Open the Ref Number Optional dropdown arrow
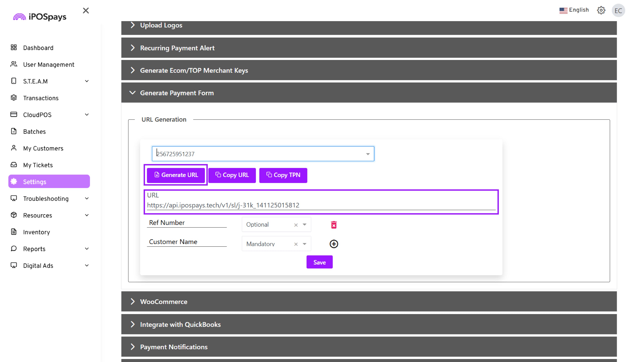 click(x=305, y=225)
